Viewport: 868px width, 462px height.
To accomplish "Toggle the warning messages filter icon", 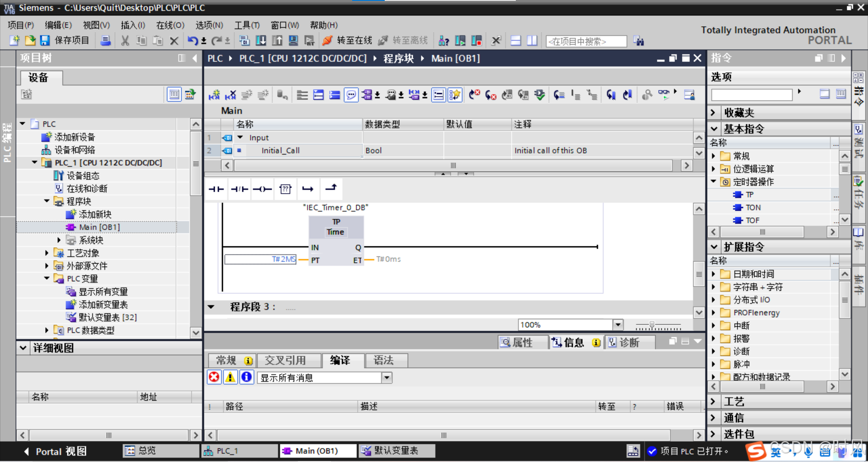I will coord(231,377).
